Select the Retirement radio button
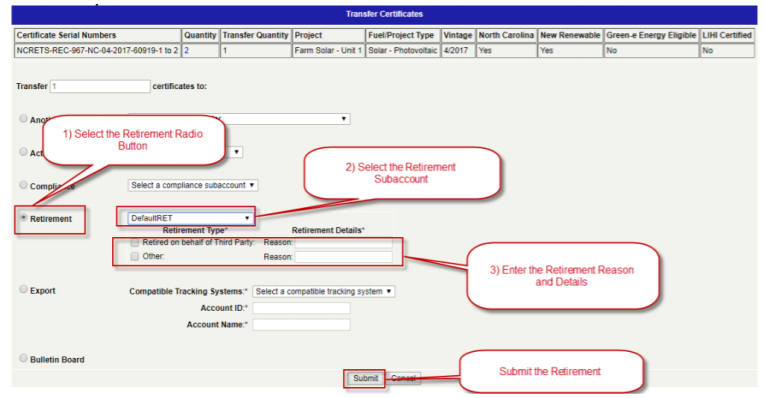The width and height of the screenshot is (765, 398). click(23, 218)
